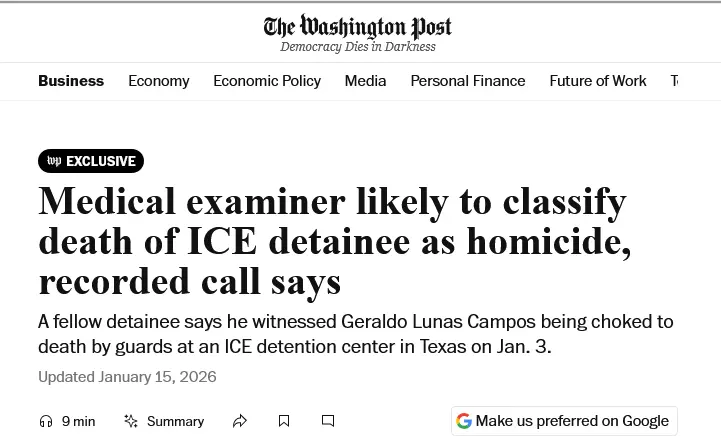The height and width of the screenshot is (446, 721).
Task: Open the Business section tab
Action: (71, 81)
